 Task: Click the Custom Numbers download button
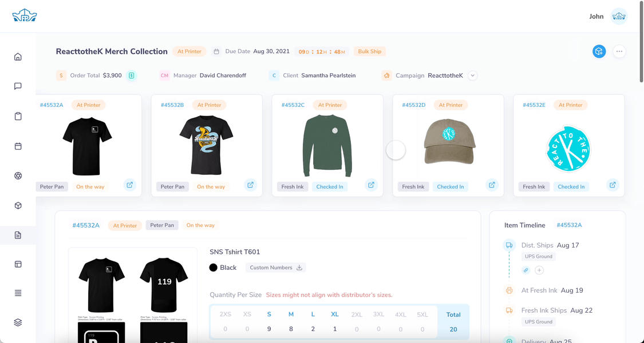click(x=275, y=268)
